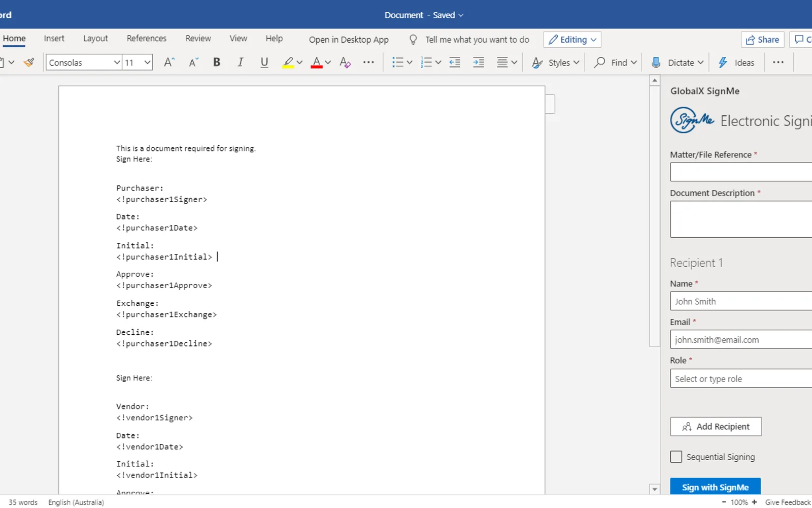Click the Role select field
Viewport: 812px width, 508px height.
[741, 378]
